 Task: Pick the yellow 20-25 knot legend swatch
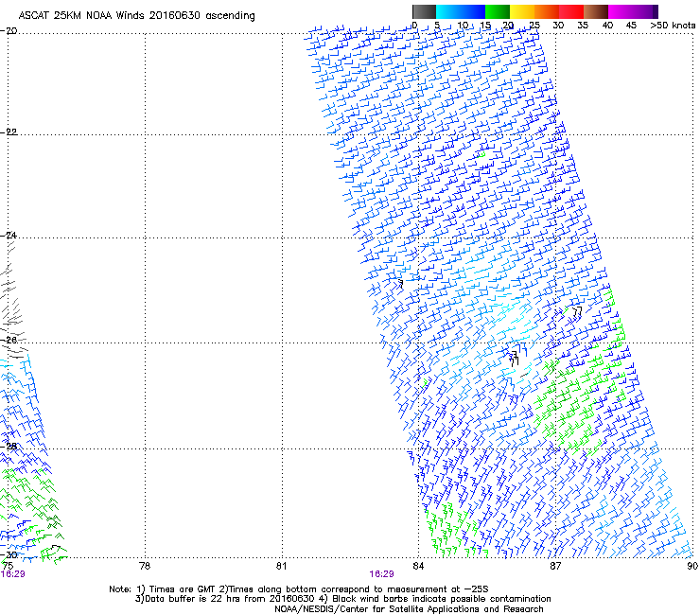click(522, 11)
